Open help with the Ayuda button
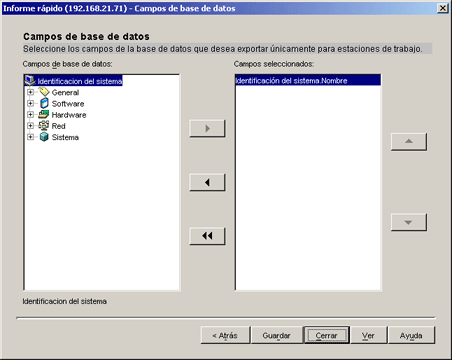This screenshot has width=452, height=360. click(411, 335)
